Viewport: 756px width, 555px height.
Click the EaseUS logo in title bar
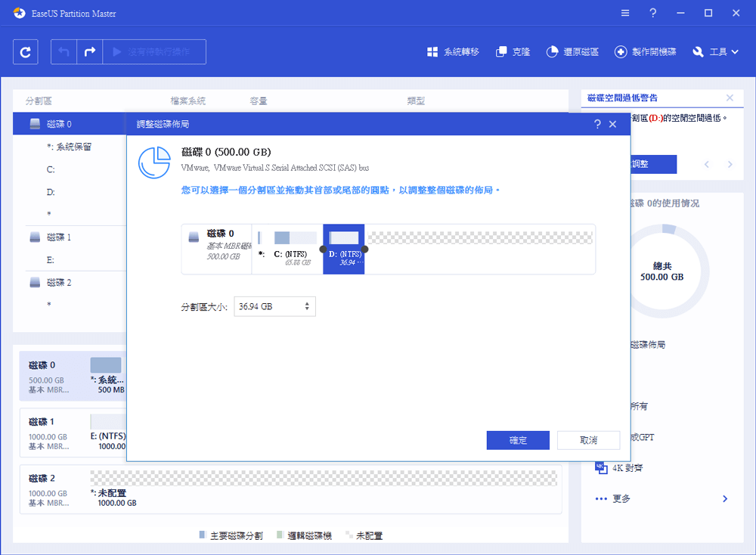point(20,13)
